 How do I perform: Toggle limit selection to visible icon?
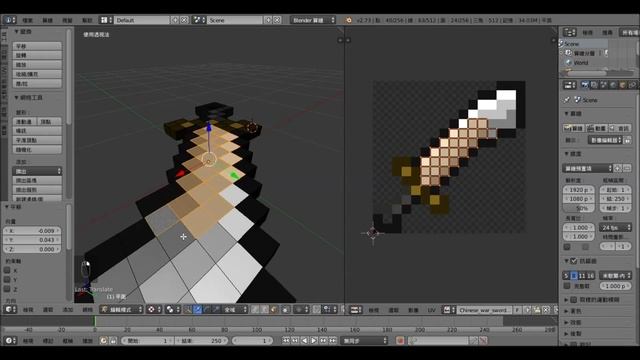coord(286,309)
